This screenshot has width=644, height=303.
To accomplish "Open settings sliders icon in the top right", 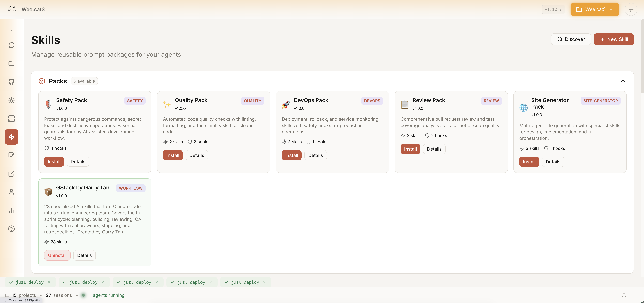I will tap(631, 9).
